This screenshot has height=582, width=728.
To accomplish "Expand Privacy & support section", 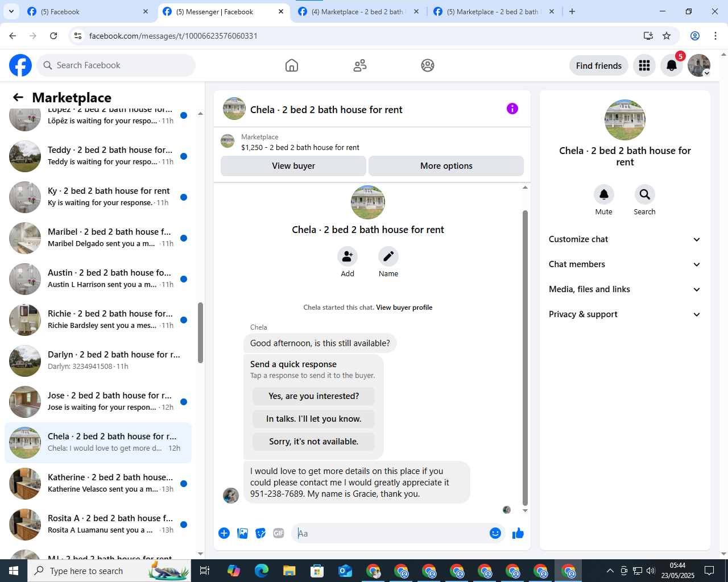I will click(x=624, y=314).
